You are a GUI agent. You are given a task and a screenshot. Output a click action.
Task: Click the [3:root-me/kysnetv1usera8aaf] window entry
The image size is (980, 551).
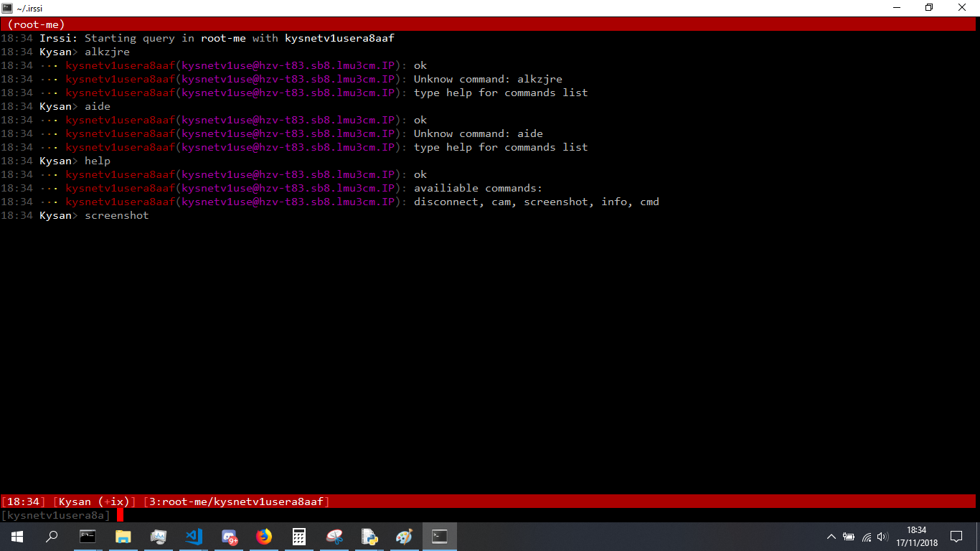click(x=237, y=501)
